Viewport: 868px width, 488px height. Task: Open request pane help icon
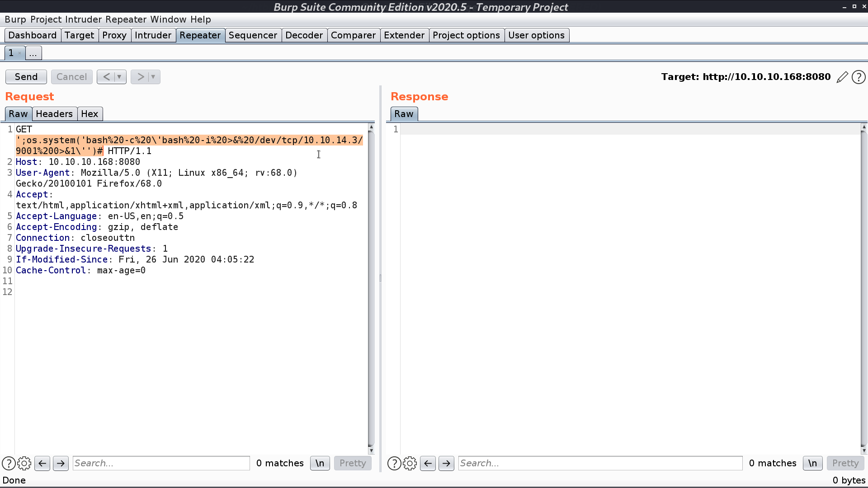tap(9, 463)
